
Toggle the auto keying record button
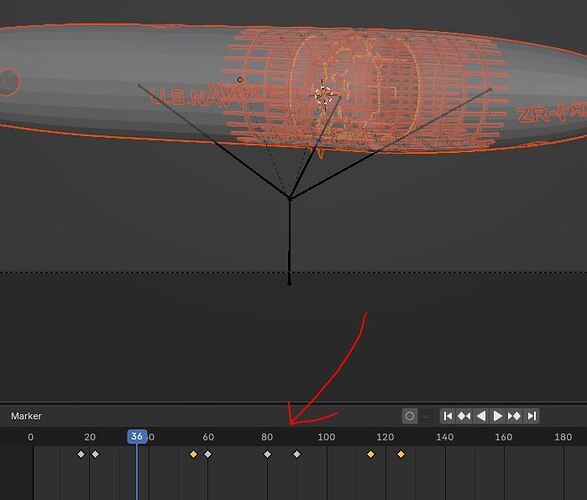tap(410, 416)
